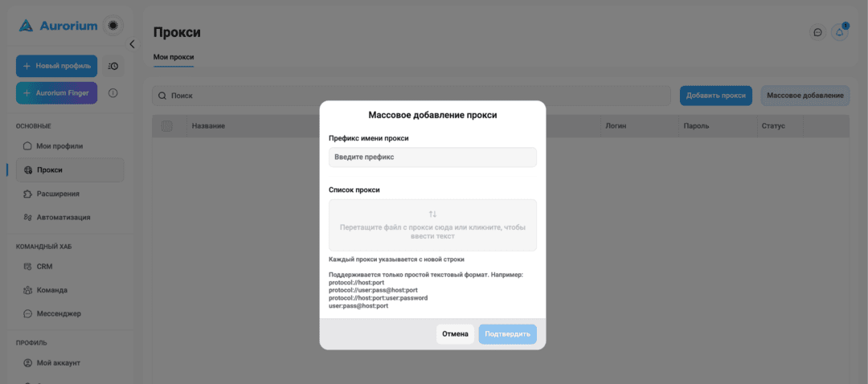Open the chat icon in the top-right header
This screenshot has width=868, height=384.
pos(817,33)
